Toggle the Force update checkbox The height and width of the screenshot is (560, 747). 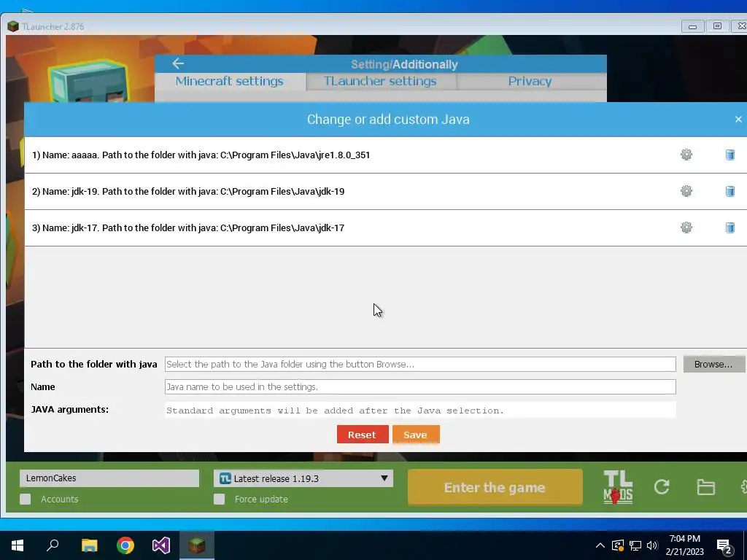coord(219,499)
